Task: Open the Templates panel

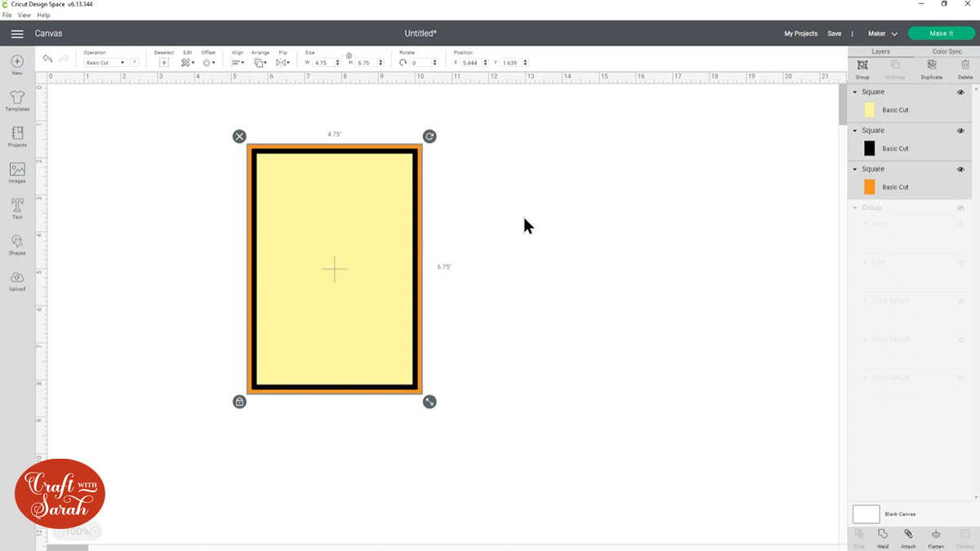Action: pos(17,100)
